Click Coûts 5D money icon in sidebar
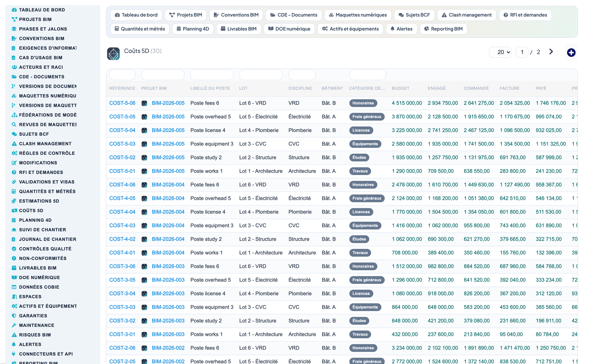Image resolution: width=589 pixels, height=364 pixels. point(14,210)
